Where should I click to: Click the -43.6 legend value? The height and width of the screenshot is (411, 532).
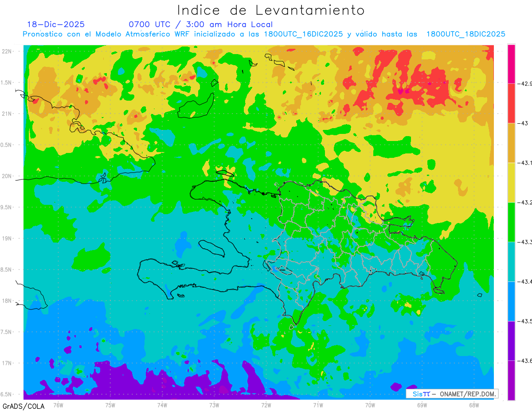(525, 360)
